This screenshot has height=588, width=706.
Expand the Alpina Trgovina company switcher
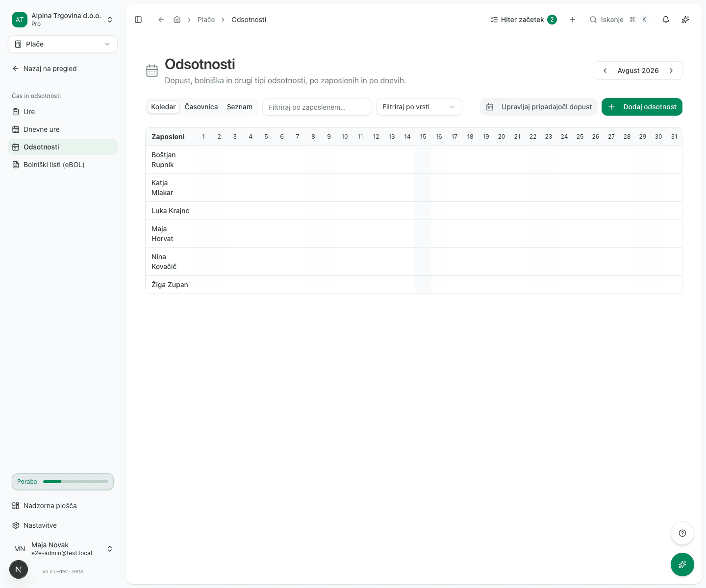click(63, 20)
